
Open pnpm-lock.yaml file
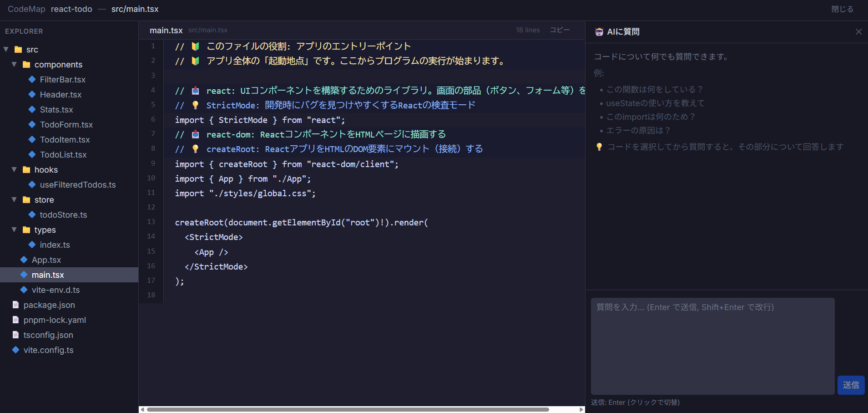55,320
